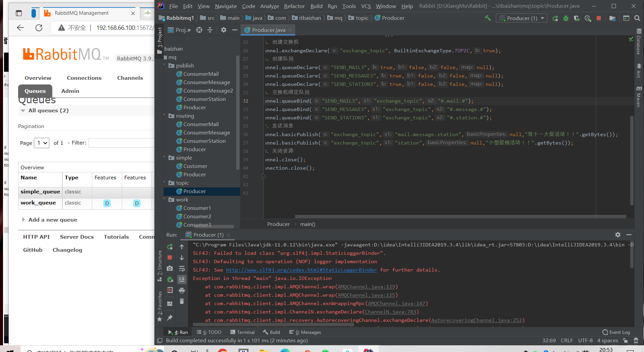644x352 pixels.
Task: Click the queue Filter input field
Action: click(x=121, y=143)
